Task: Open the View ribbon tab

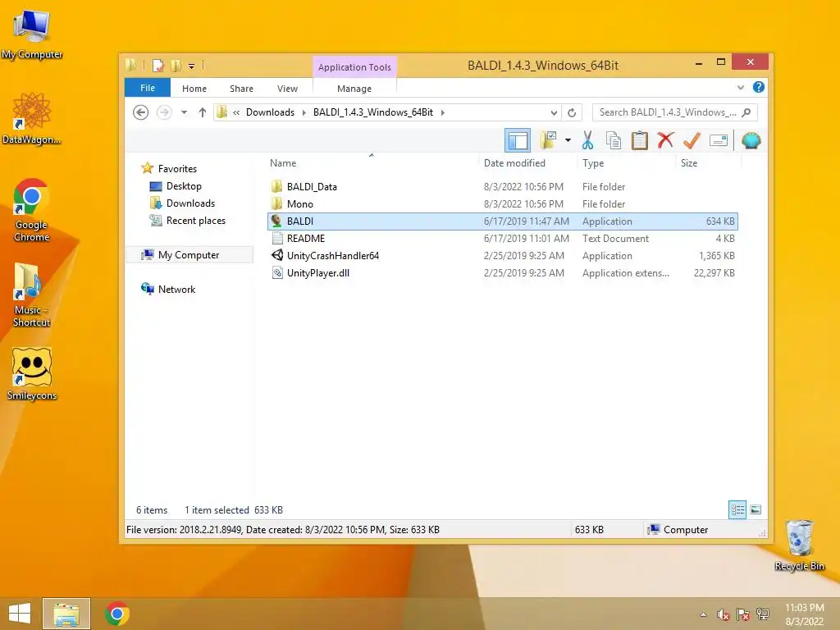Action: (287, 89)
